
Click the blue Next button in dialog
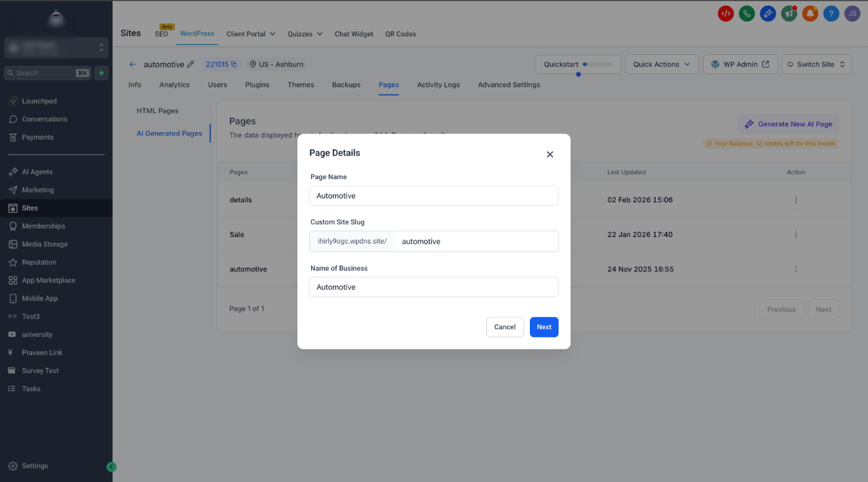pyautogui.click(x=544, y=327)
